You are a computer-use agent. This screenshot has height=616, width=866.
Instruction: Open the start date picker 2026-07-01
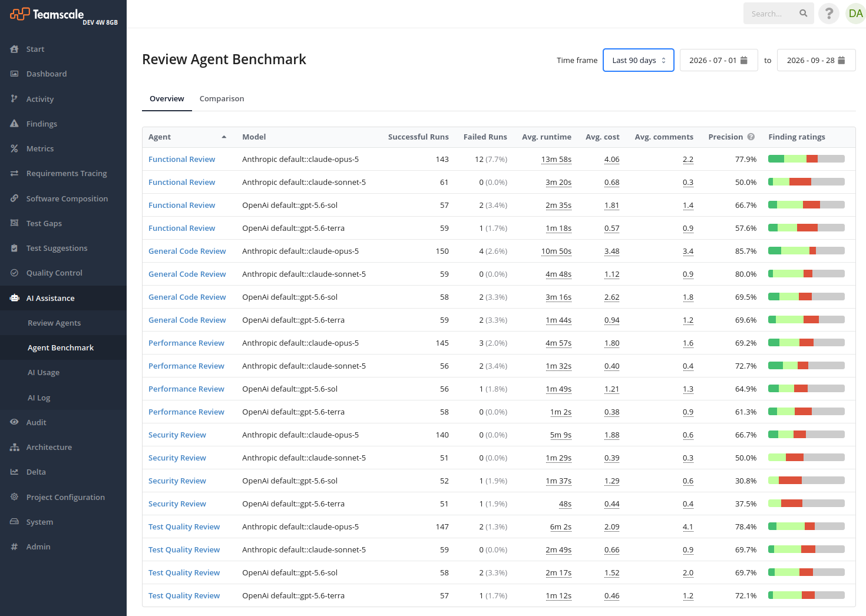pos(718,60)
